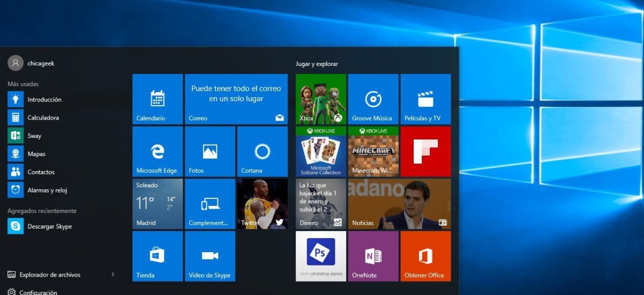The image size is (644, 295).
Task: Open the Cortana tile
Action: [x=262, y=152]
